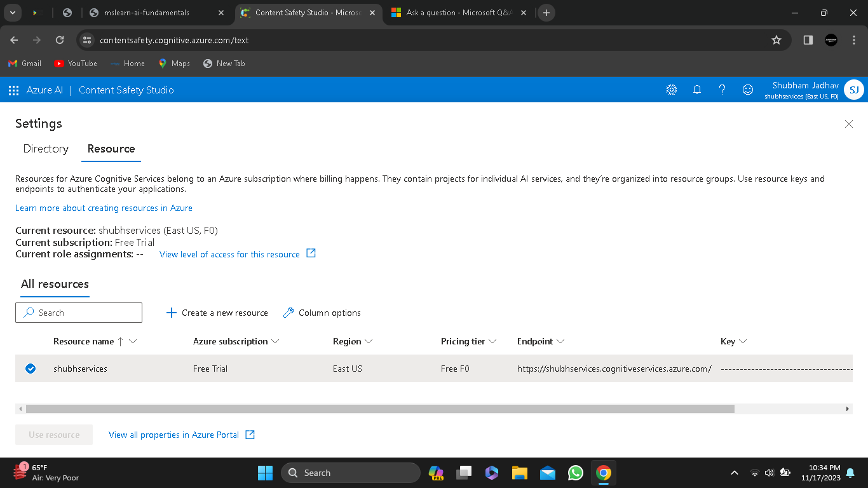This screenshot has width=868, height=488.
Task: Click Azure AI header label
Action: pyautogui.click(x=44, y=90)
